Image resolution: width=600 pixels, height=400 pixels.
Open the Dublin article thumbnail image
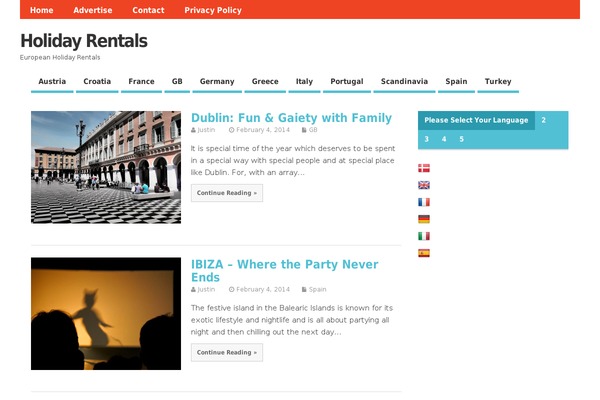[x=106, y=167]
